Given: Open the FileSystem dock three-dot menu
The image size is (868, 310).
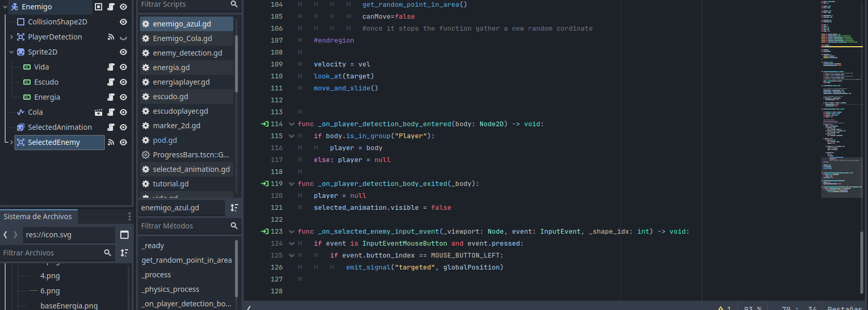Looking at the screenshot, I should point(130,217).
